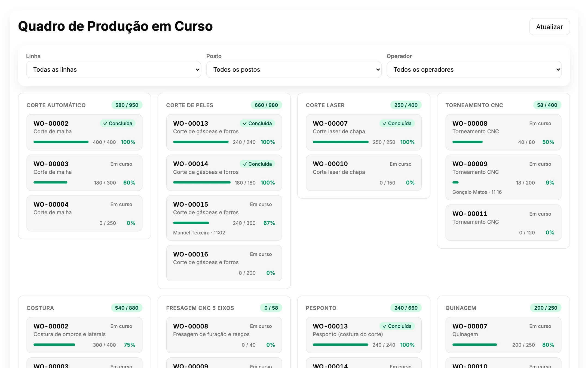This screenshot has width=588, height=368.
Task: Click the Corte de Peles column header
Action: coord(190,105)
